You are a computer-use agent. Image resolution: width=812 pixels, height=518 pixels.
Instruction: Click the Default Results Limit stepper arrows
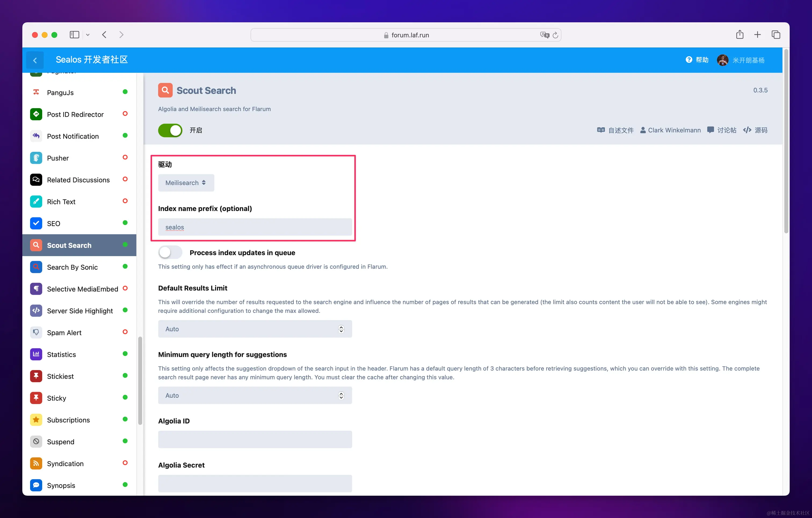341,329
